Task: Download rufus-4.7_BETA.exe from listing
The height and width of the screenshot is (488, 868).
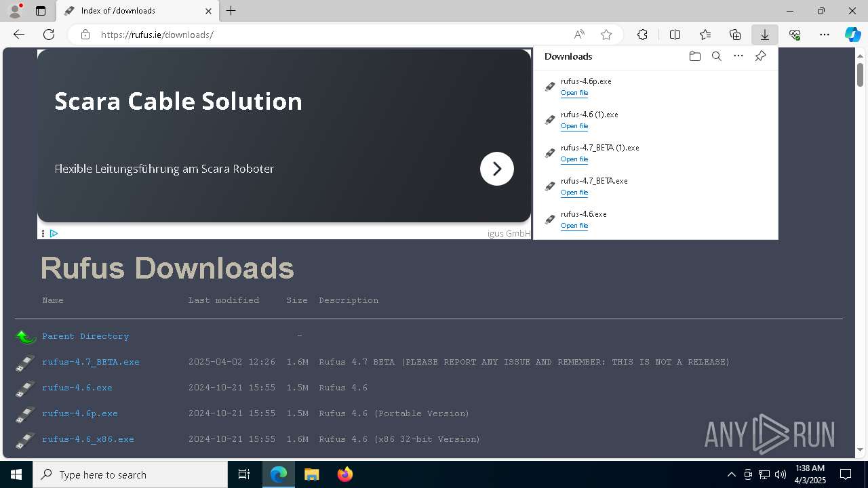Action: (91, 362)
